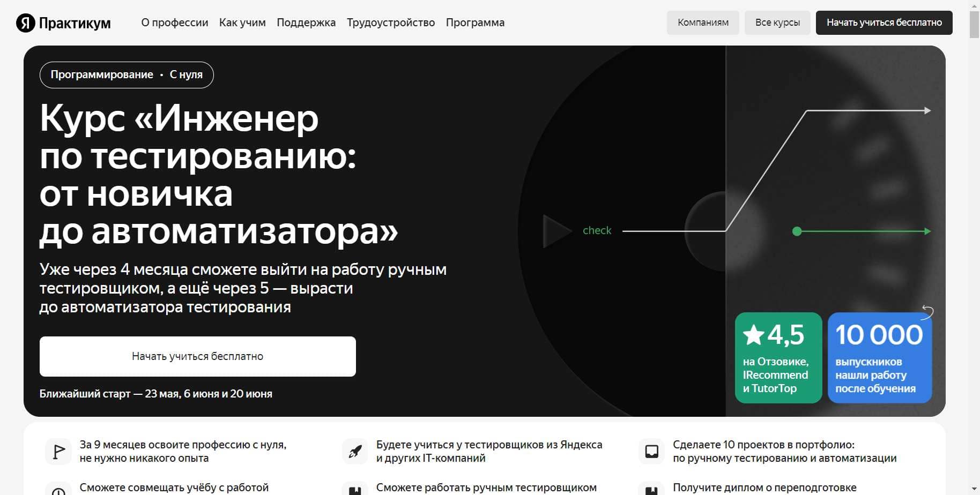
Task: Click the "Программирование · С нуля" tag
Action: click(127, 74)
